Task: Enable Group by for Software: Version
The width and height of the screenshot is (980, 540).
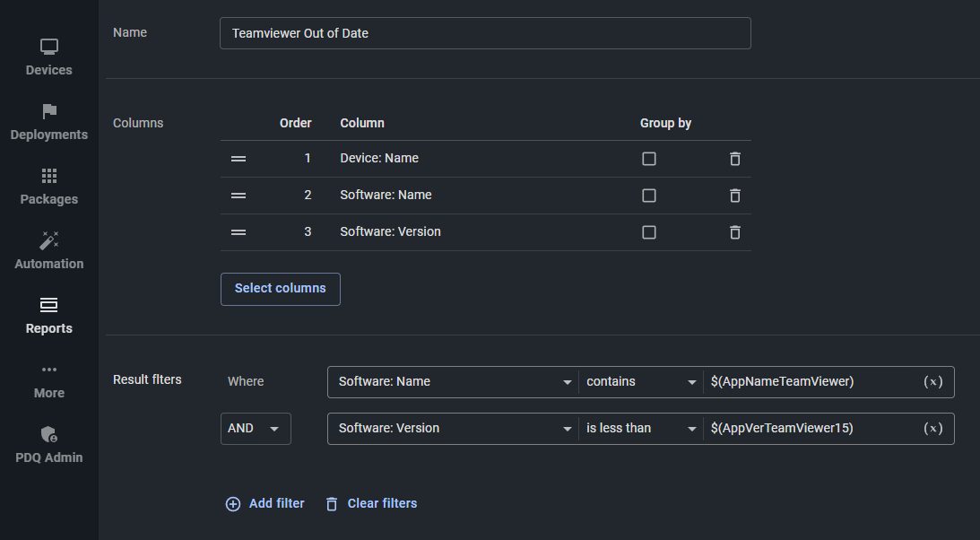Action: tap(649, 232)
